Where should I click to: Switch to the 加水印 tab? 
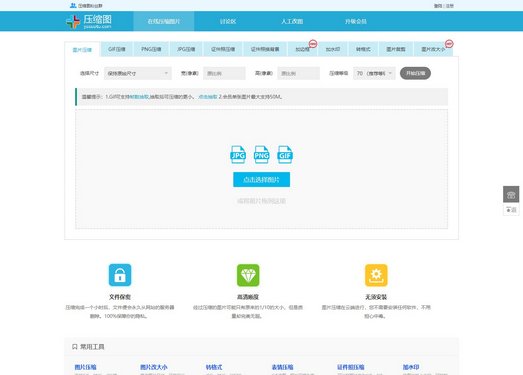click(x=333, y=49)
